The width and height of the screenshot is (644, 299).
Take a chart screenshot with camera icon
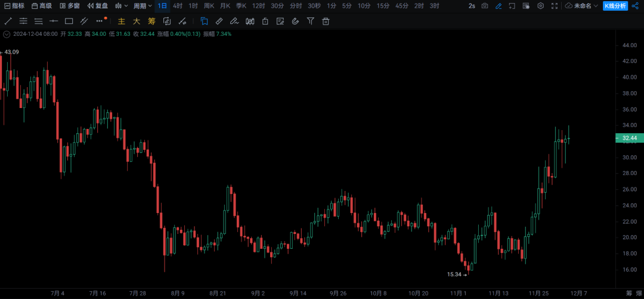click(485, 6)
